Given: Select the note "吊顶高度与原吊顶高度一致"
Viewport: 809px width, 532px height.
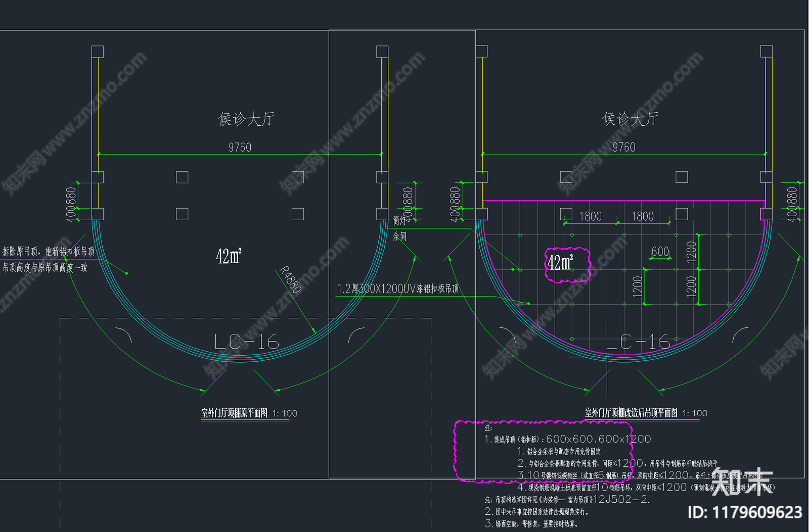Looking at the screenshot, I should (45, 267).
